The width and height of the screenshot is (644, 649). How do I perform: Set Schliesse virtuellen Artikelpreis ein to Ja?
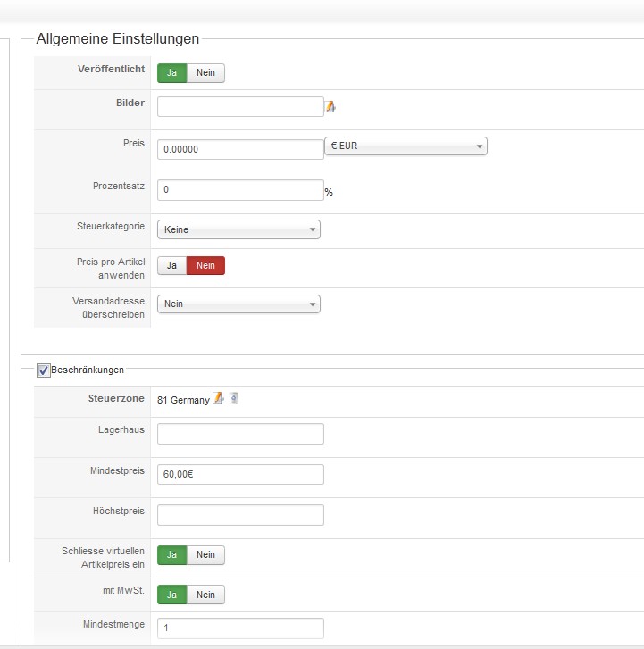tap(171, 555)
